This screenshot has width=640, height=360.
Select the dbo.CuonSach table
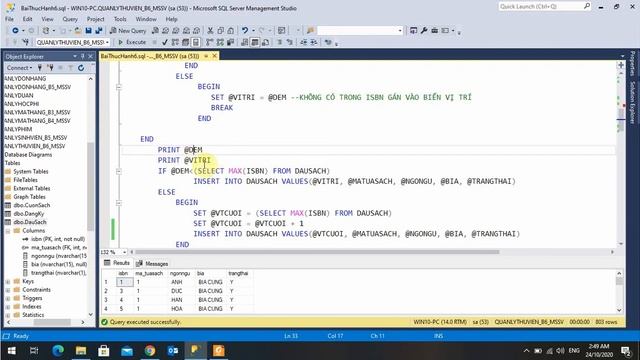[x=31, y=205]
